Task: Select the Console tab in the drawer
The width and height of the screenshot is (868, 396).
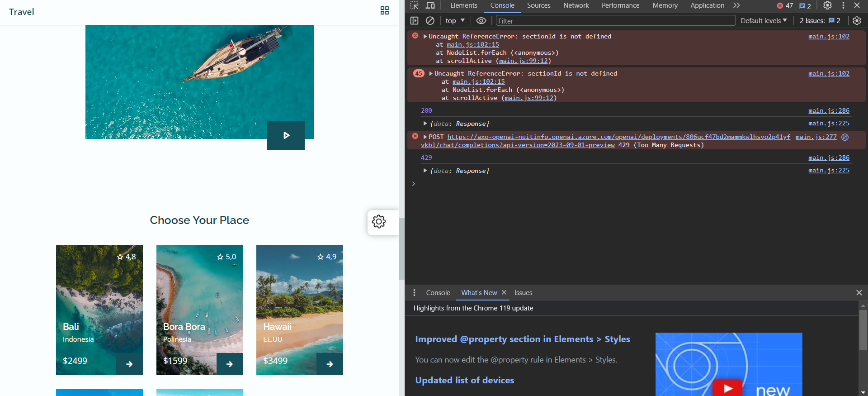Action: coord(438,293)
